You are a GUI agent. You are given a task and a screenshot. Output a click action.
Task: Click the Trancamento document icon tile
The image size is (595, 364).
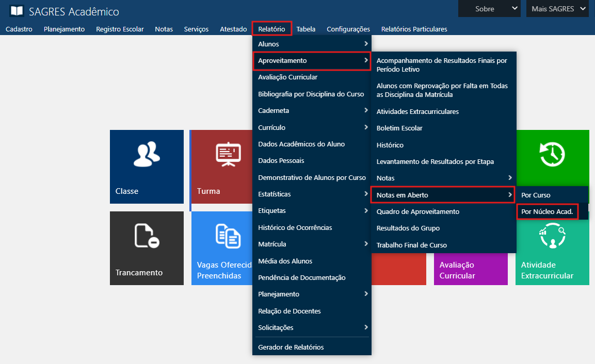click(147, 248)
